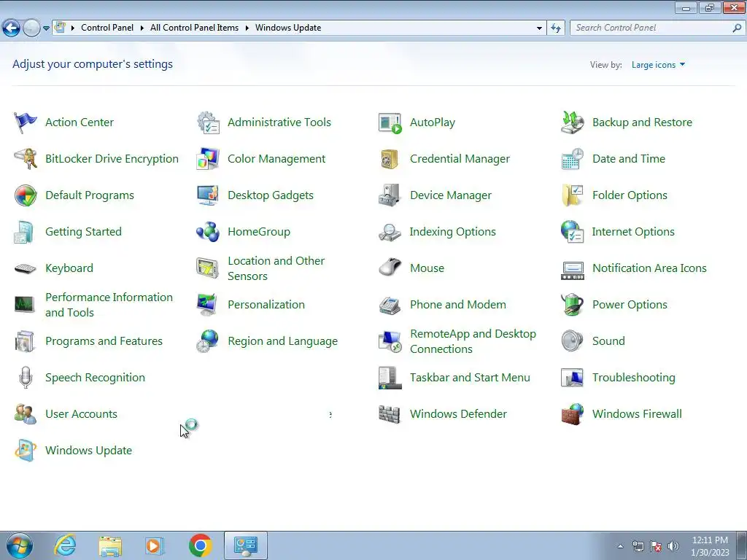Image resolution: width=747 pixels, height=560 pixels.
Task: Launch Windows Media Player from the taskbar
Action: point(155,545)
